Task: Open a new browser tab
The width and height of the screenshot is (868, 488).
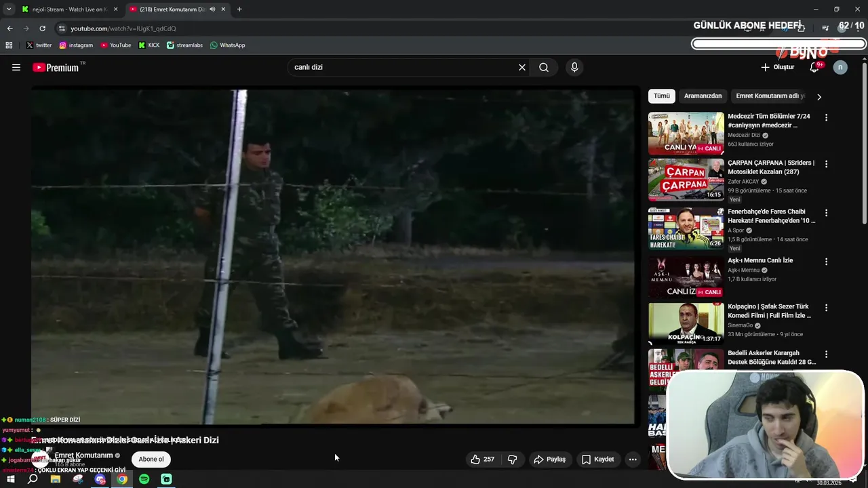Action: click(x=239, y=9)
